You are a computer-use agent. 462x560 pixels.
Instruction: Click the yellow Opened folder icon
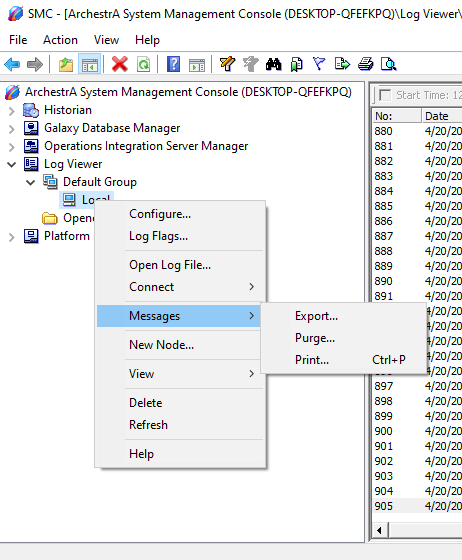50,218
